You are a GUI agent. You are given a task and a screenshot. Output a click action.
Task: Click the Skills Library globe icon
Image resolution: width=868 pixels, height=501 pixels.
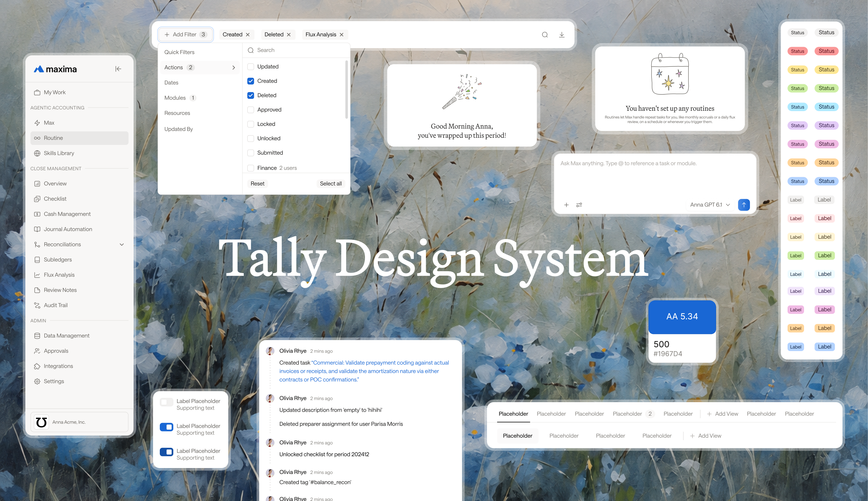[x=37, y=153]
